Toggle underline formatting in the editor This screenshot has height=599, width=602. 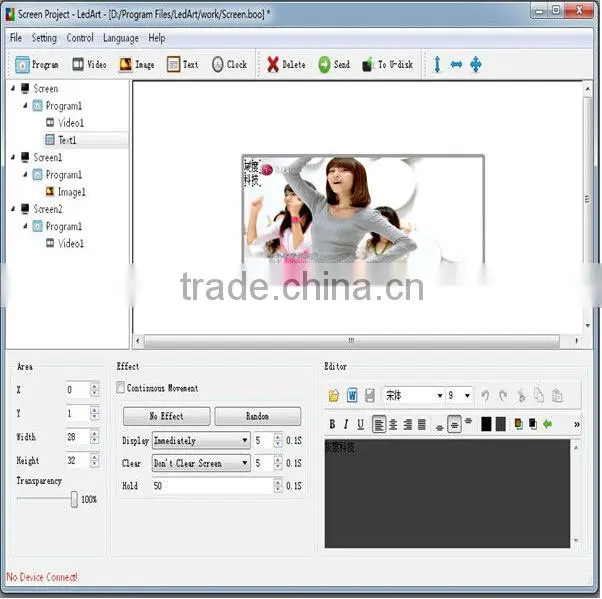[x=360, y=424]
